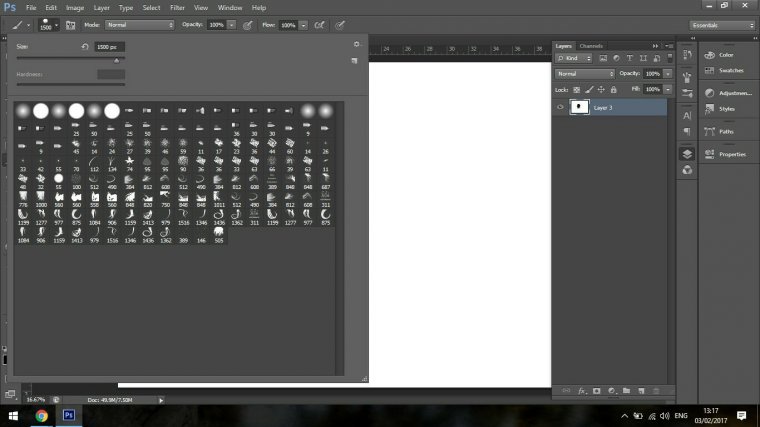Turn layer filtering on or off switch
Image resolution: width=760 pixels, height=427 pixels.
point(670,58)
